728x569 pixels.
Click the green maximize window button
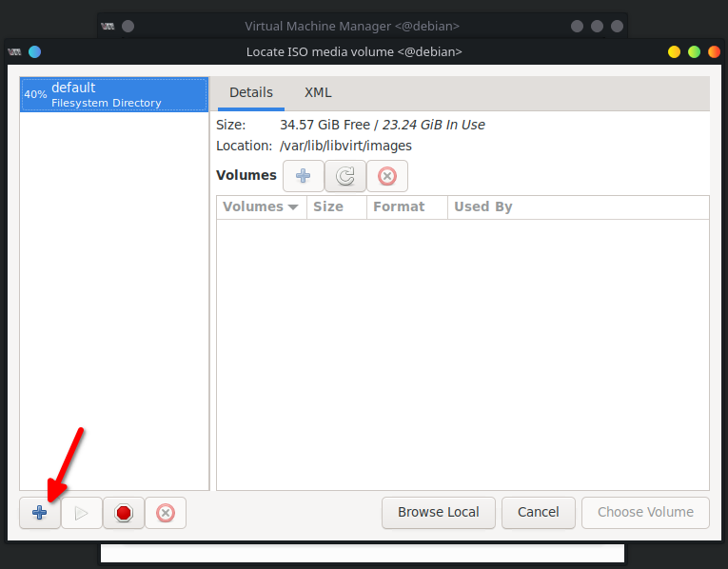click(695, 51)
